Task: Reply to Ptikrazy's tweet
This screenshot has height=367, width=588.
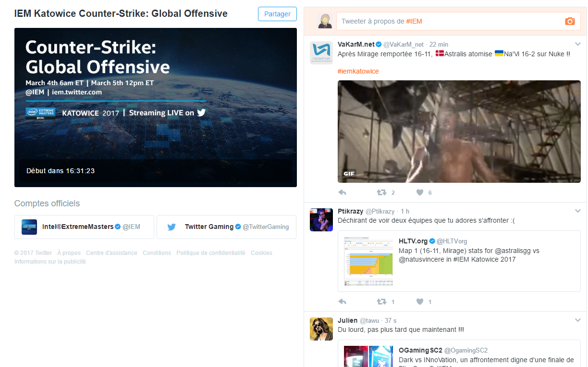Action: tap(343, 302)
